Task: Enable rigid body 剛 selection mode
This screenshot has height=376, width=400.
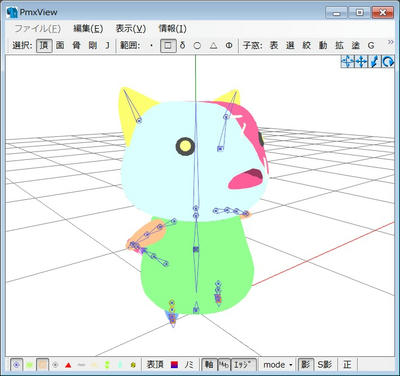Action: click(x=93, y=45)
